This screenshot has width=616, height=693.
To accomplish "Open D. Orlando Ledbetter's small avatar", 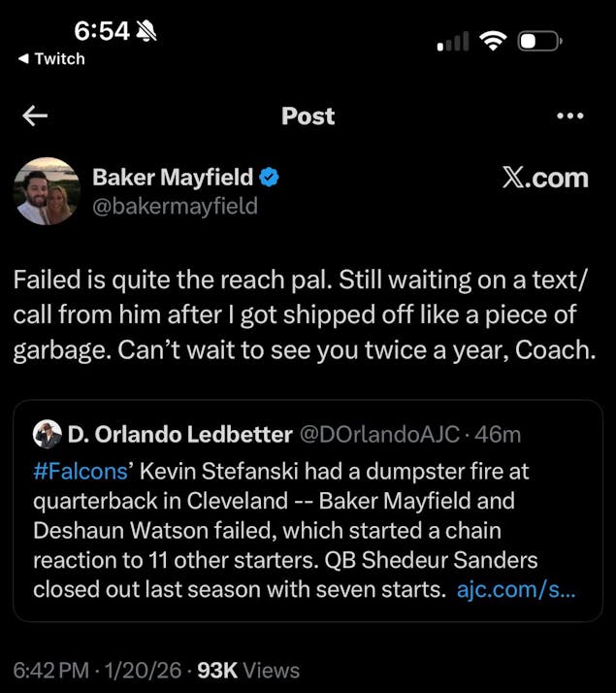I will click(48, 434).
